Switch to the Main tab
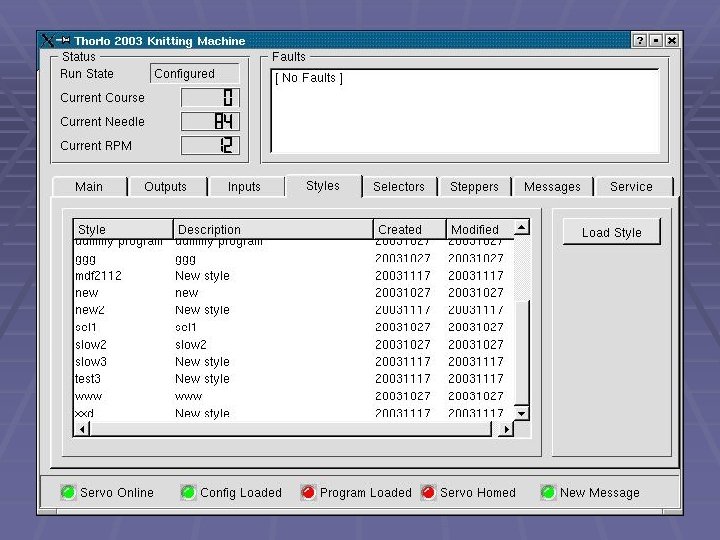 (x=89, y=187)
